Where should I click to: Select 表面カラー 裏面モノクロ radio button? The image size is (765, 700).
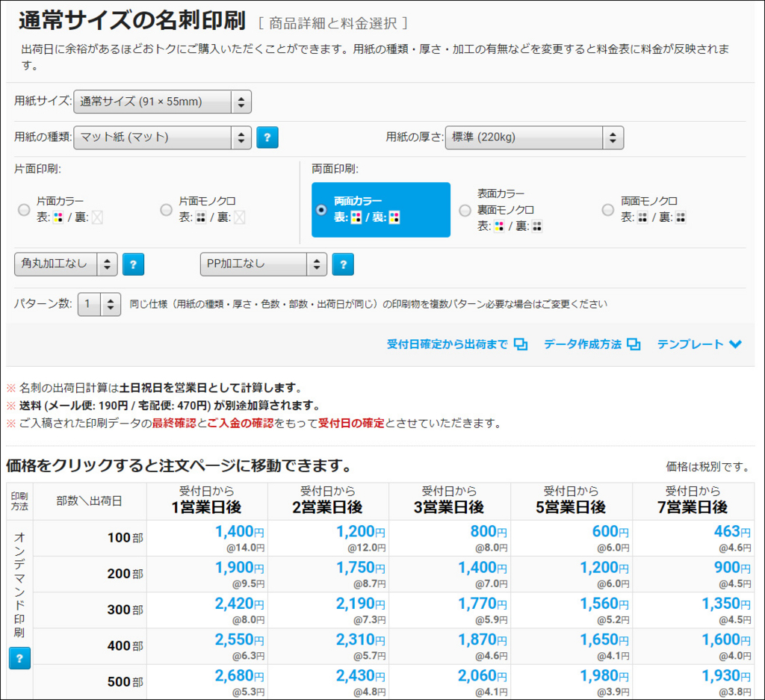pos(465,210)
